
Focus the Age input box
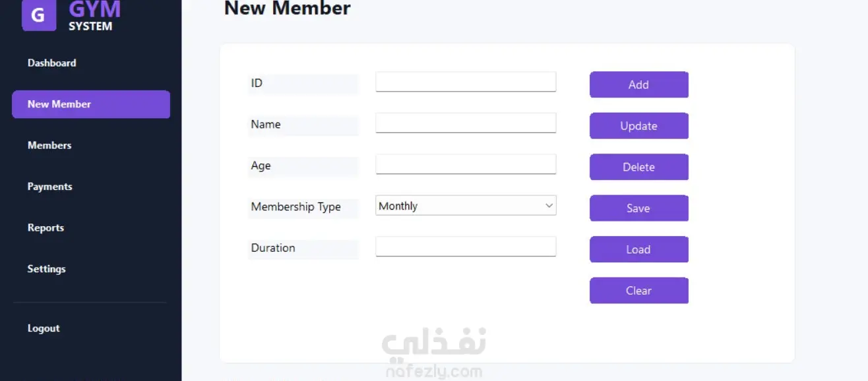[x=466, y=164]
